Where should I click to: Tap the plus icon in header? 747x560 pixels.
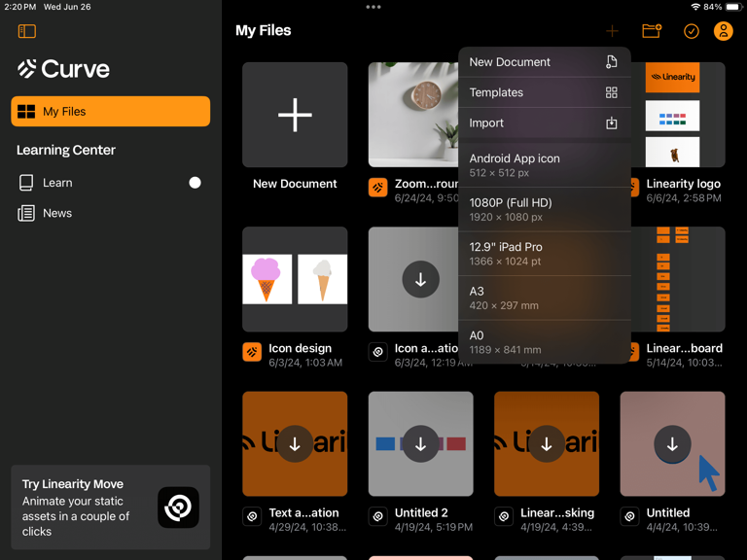click(x=612, y=31)
